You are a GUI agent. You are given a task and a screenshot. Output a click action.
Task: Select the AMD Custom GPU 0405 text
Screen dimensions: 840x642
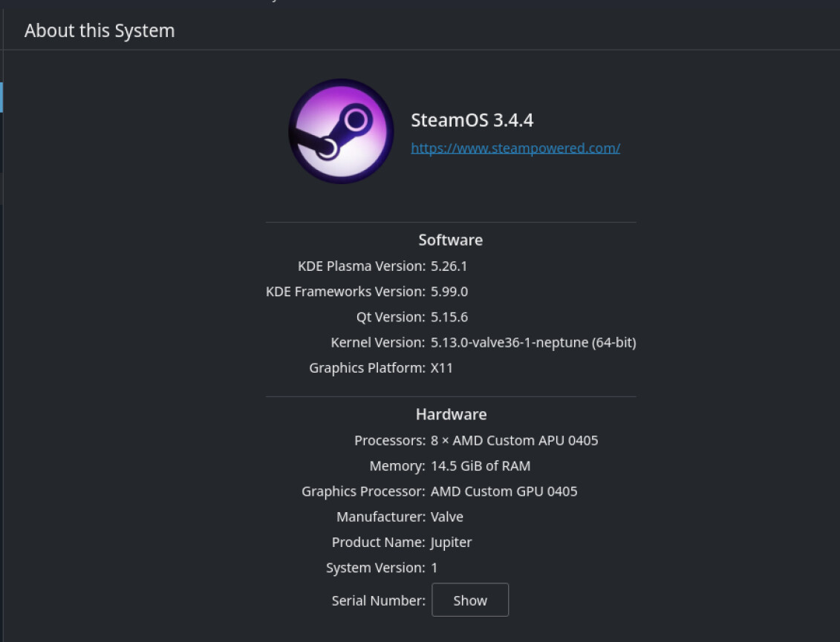point(504,491)
